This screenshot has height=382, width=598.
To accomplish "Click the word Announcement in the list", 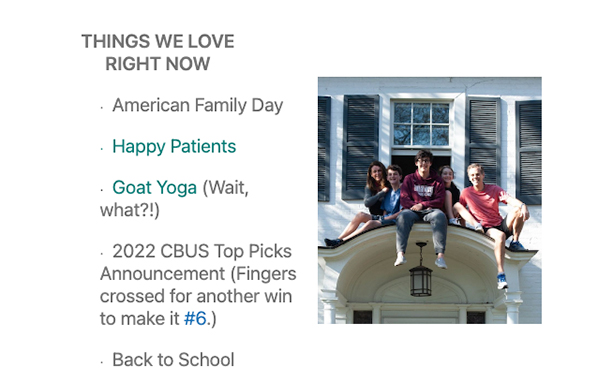I will tap(163, 274).
